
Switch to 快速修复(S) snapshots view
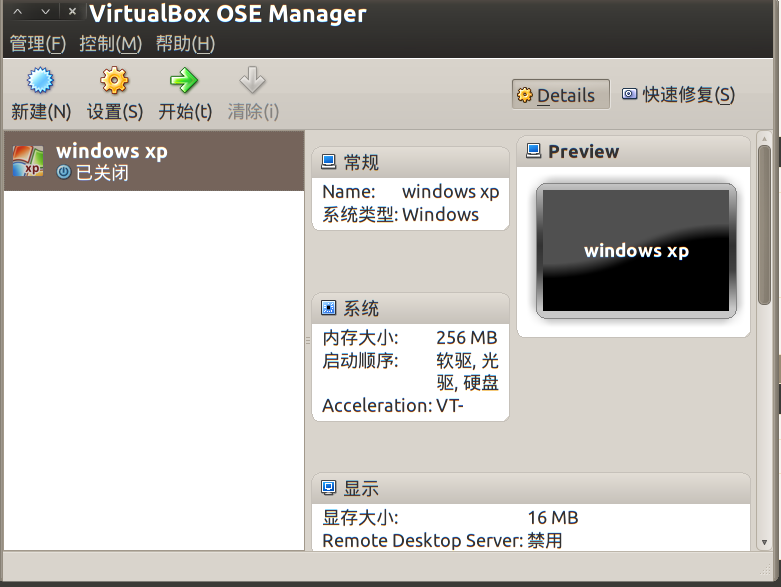678,94
